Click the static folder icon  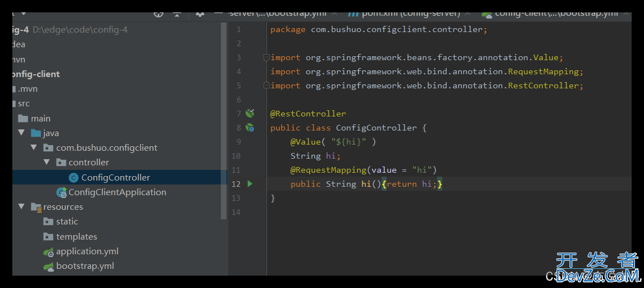tap(48, 222)
